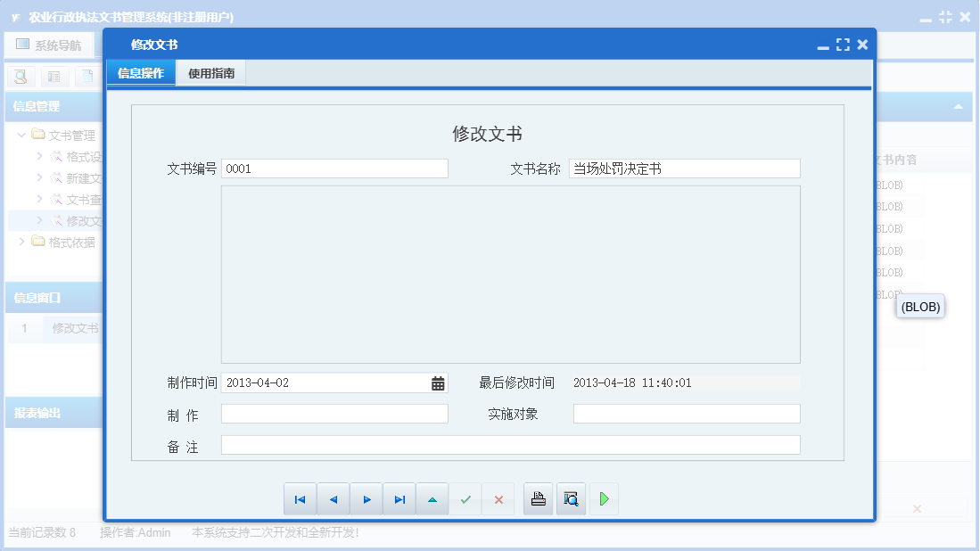
Task: Expand the 新建文 tree node chevron
Action: click(x=38, y=178)
